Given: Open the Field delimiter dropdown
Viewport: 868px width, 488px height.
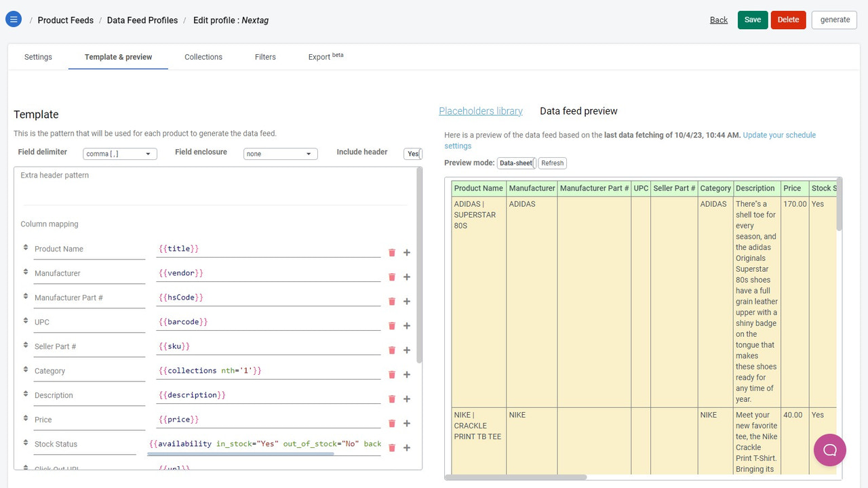Looking at the screenshot, I should point(120,154).
